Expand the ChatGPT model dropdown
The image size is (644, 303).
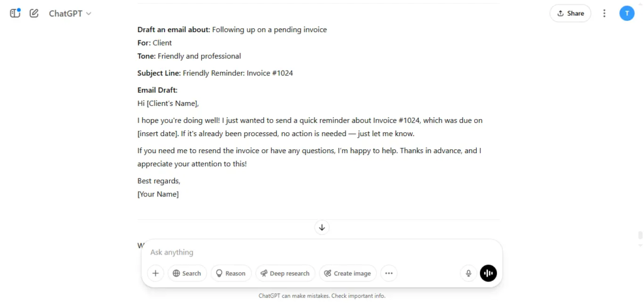(70, 14)
